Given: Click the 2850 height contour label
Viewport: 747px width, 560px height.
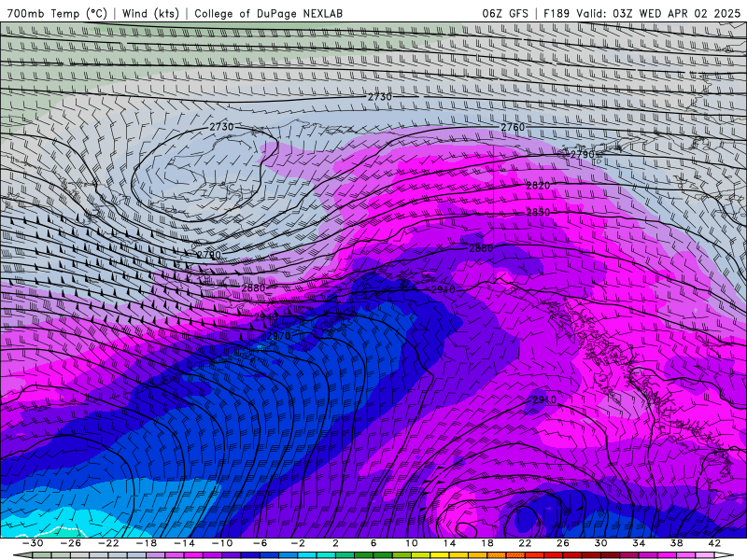Looking at the screenshot, I should coord(539,213).
